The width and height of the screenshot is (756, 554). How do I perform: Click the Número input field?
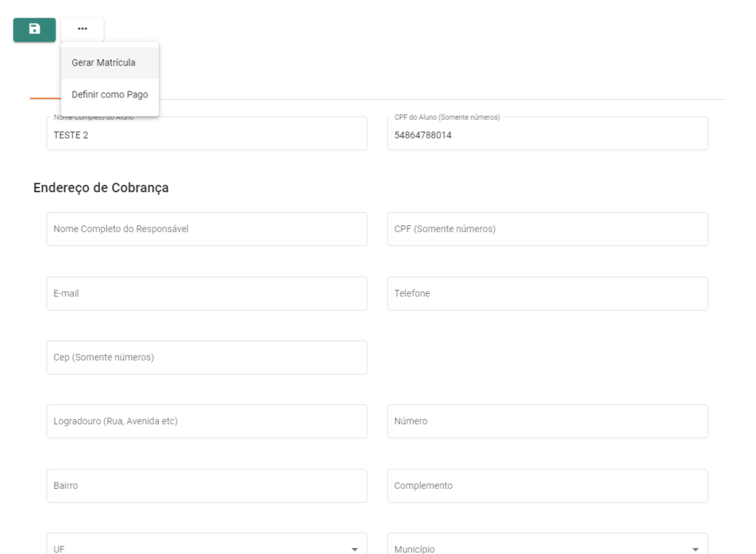tap(546, 421)
